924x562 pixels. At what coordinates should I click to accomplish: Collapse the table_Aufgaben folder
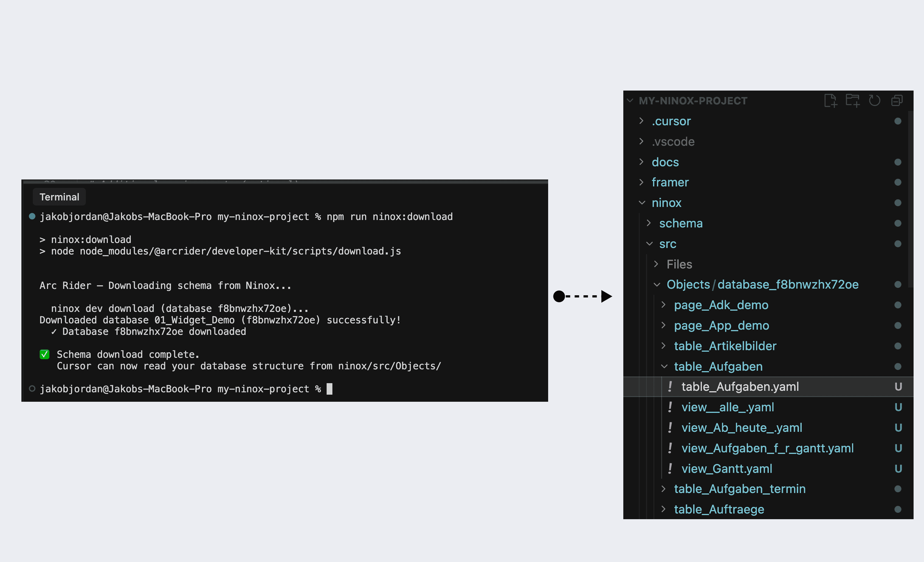tap(664, 366)
